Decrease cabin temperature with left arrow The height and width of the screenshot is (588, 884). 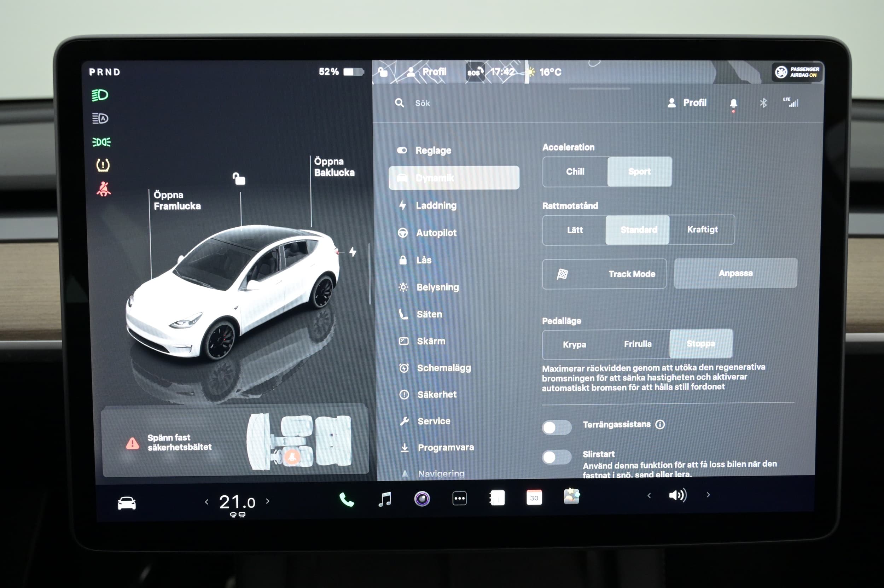tap(207, 502)
